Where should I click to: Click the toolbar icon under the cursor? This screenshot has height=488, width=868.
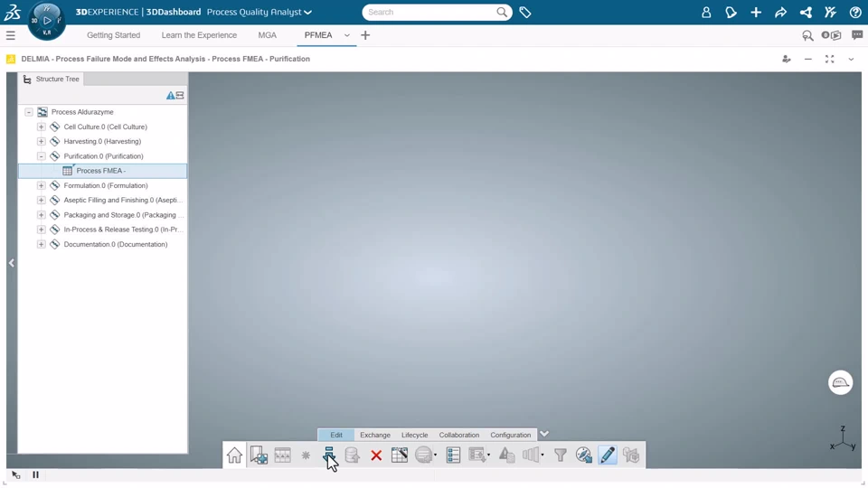[329, 455]
